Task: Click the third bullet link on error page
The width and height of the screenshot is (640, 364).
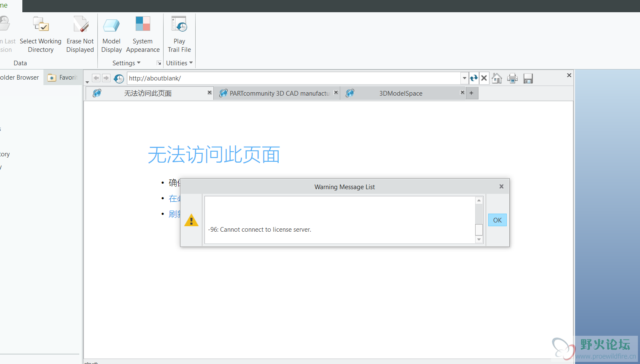Action: 175,214
